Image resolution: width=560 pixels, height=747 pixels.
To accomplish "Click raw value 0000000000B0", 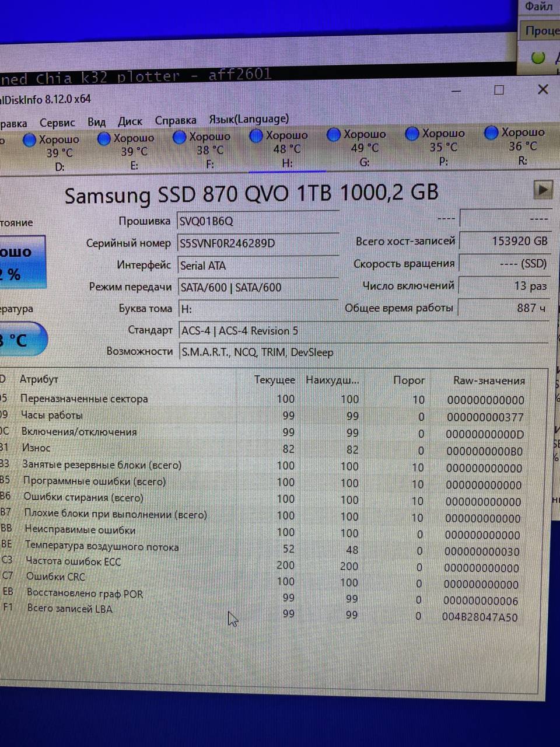I will (x=485, y=451).
